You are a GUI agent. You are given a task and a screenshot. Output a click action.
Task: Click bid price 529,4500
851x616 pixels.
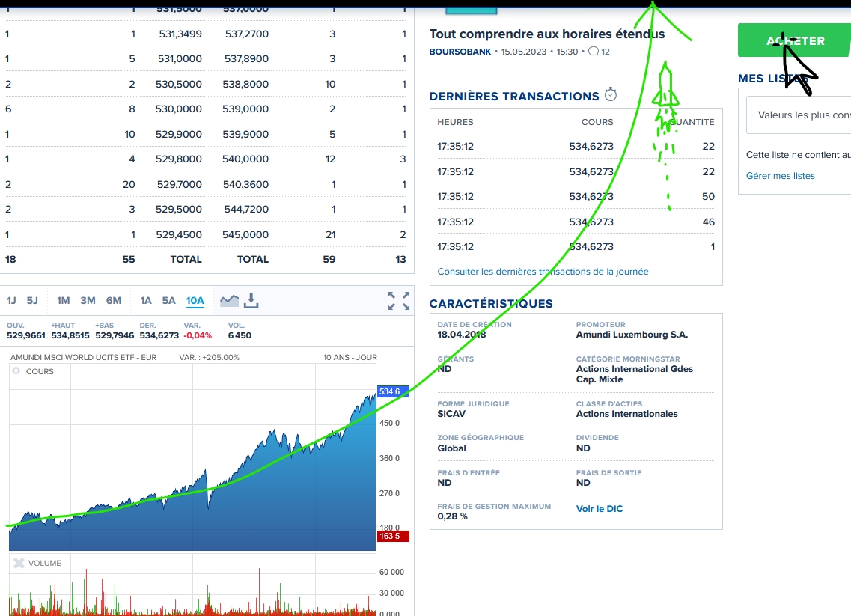point(179,234)
